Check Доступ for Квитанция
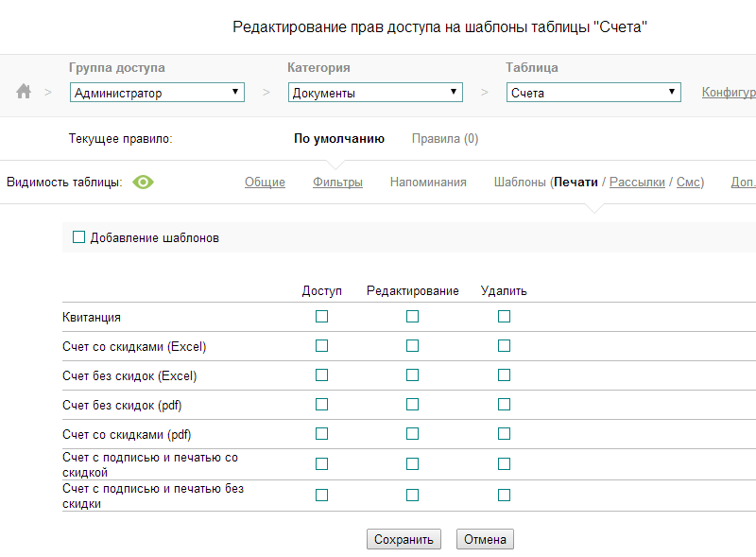The width and height of the screenshot is (756, 557). tap(321, 317)
